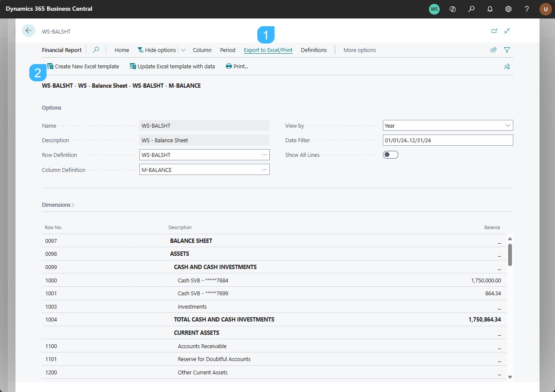Toggle the filter pane icon
This screenshot has height=392, width=555.
507,50
